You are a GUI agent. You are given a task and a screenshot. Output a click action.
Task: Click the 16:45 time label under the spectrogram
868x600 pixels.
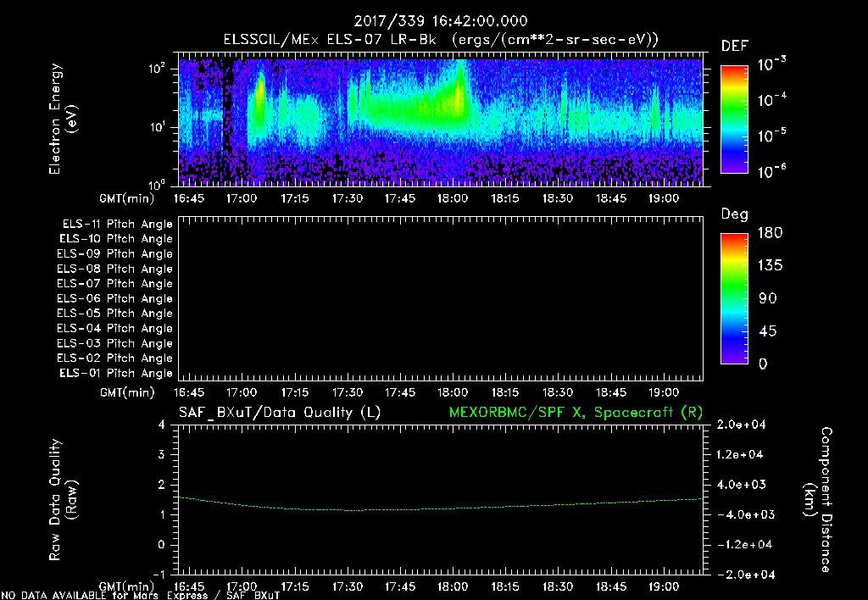pos(189,198)
